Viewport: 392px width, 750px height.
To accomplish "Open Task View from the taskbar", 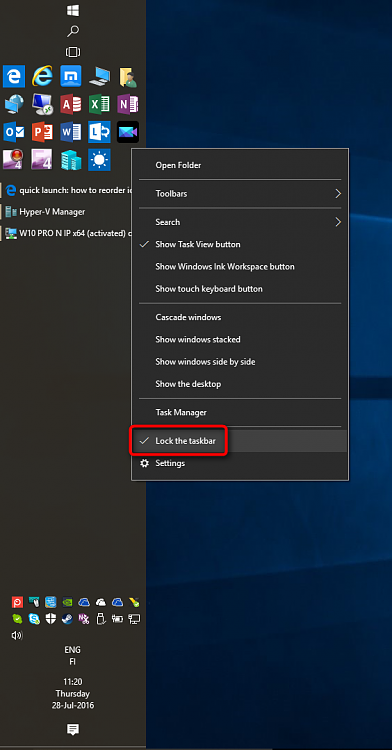I will 73,52.
